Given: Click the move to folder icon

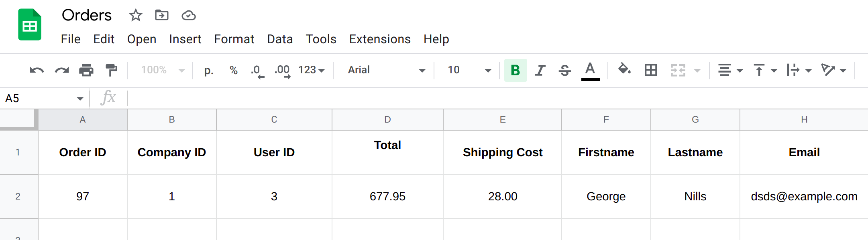Looking at the screenshot, I should tap(162, 15).
